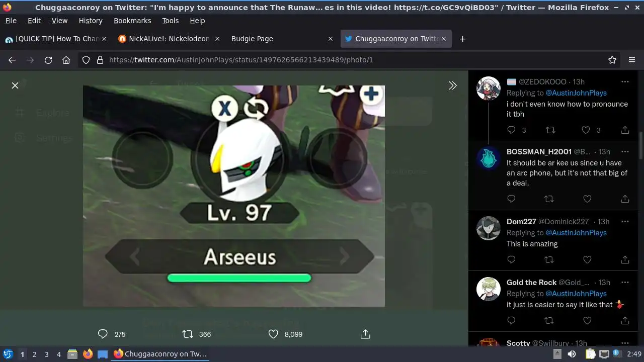This screenshot has width=644, height=362.
Task: Switch to workspace 2 in taskbar
Action: pyautogui.click(x=34, y=354)
